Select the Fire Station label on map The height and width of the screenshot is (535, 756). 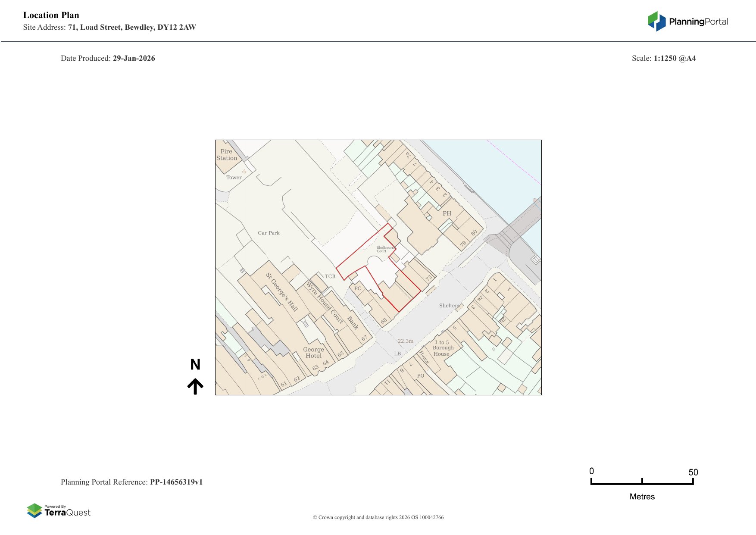227,155
